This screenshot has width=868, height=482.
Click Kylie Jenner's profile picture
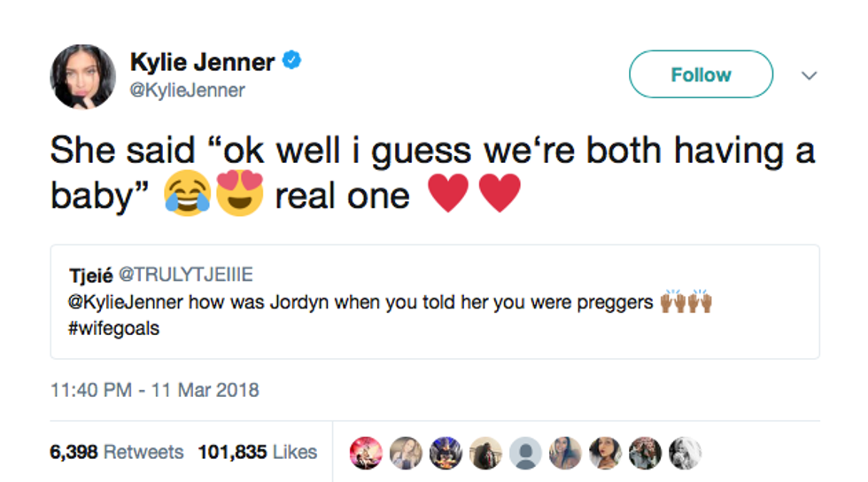click(x=82, y=77)
